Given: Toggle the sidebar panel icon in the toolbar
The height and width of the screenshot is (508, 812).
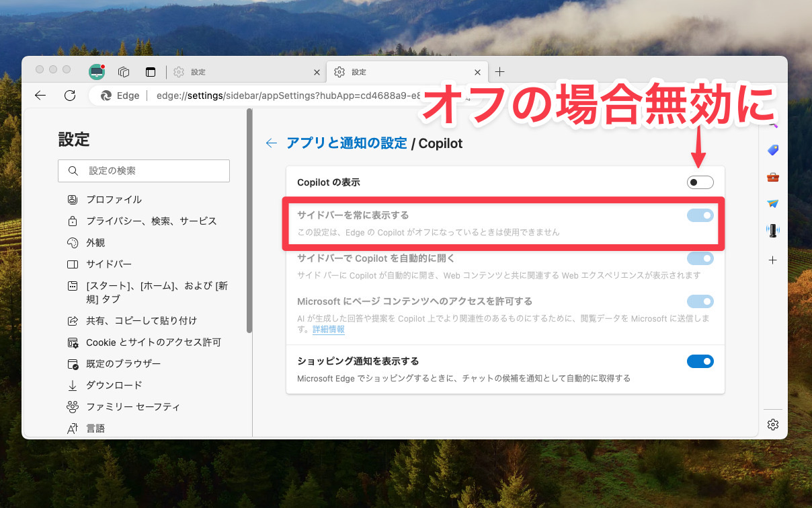Looking at the screenshot, I should click(149, 71).
